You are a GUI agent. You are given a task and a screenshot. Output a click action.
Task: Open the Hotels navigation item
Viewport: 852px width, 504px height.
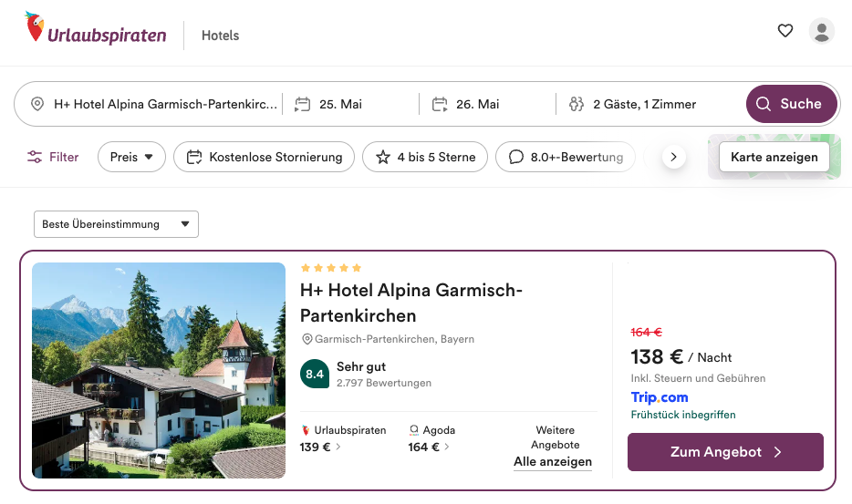pyautogui.click(x=220, y=36)
